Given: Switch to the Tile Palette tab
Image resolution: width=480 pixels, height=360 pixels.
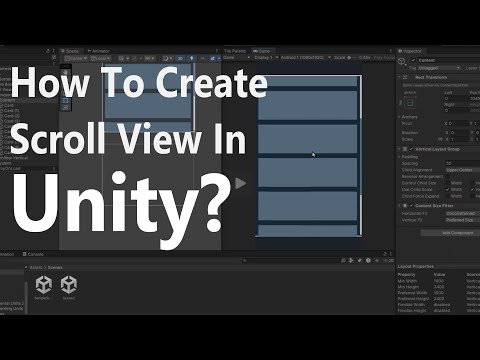Looking at the screenshot, I should coord(235,51).
